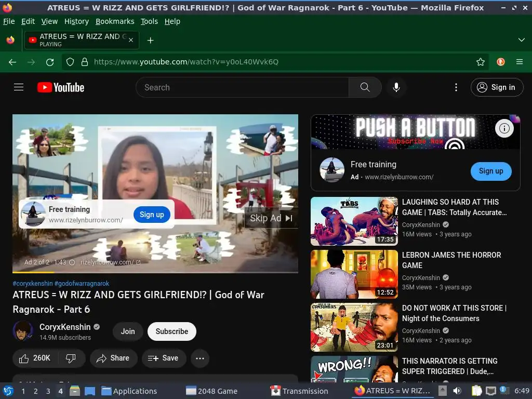Open the Help menu
Screen dimensions: 532x399
[172, 21]
